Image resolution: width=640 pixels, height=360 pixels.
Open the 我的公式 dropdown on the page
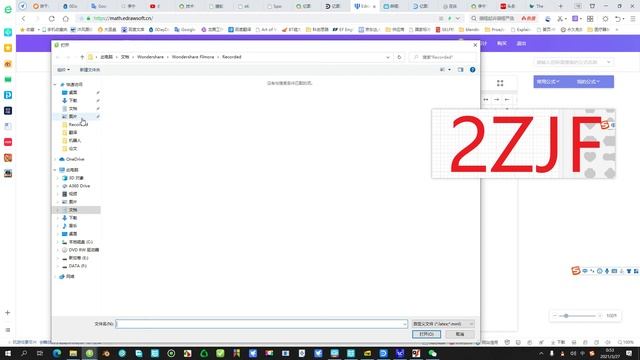tap(588, 82)
